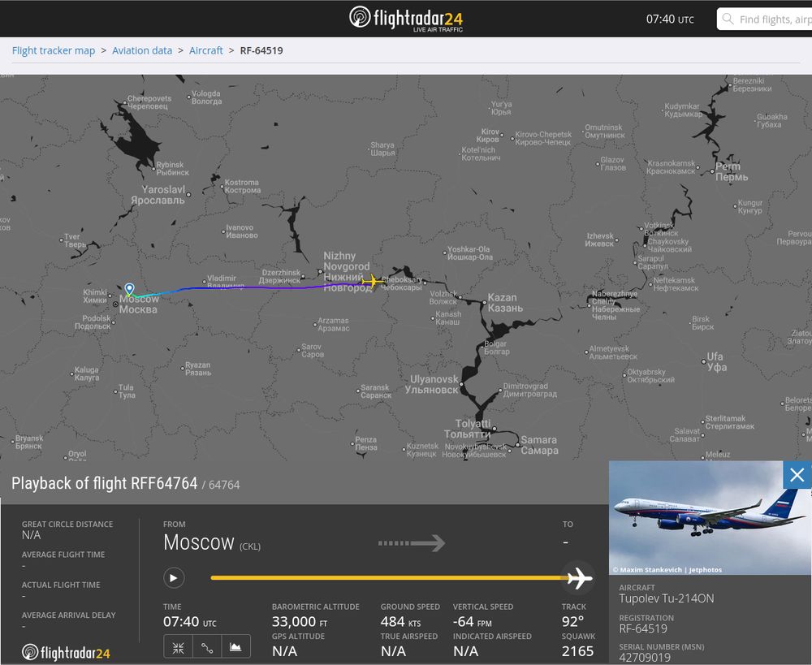Click the yellow playback progress bar

[388, 577]
